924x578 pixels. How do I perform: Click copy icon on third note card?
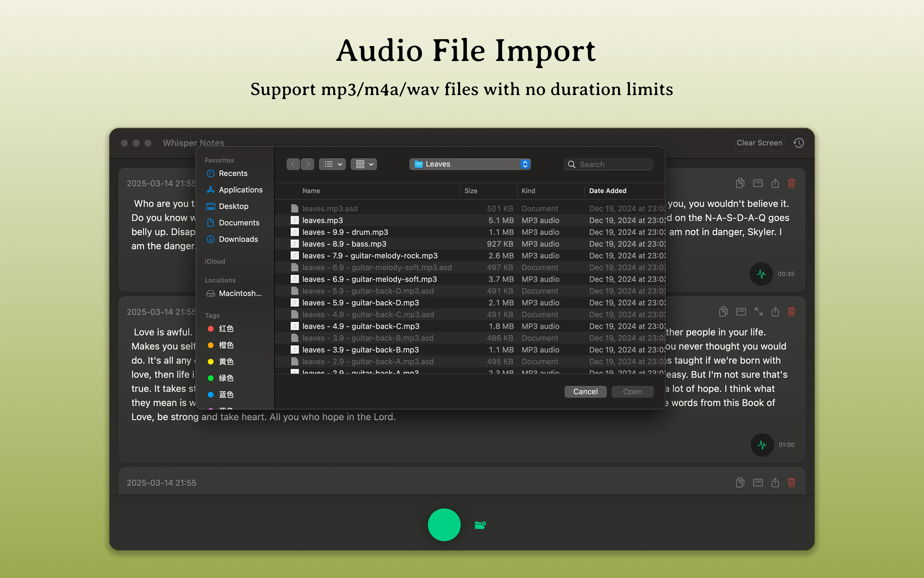pos(740,482)
